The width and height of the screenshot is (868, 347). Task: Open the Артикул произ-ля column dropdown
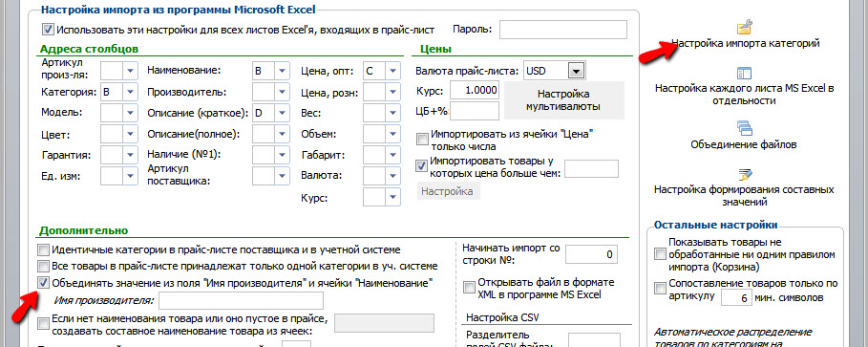pyautogui.click(x=130, y=71)
